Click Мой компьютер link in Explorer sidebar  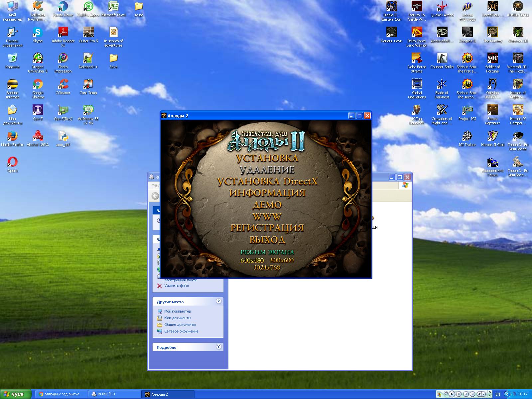point(178,311)
